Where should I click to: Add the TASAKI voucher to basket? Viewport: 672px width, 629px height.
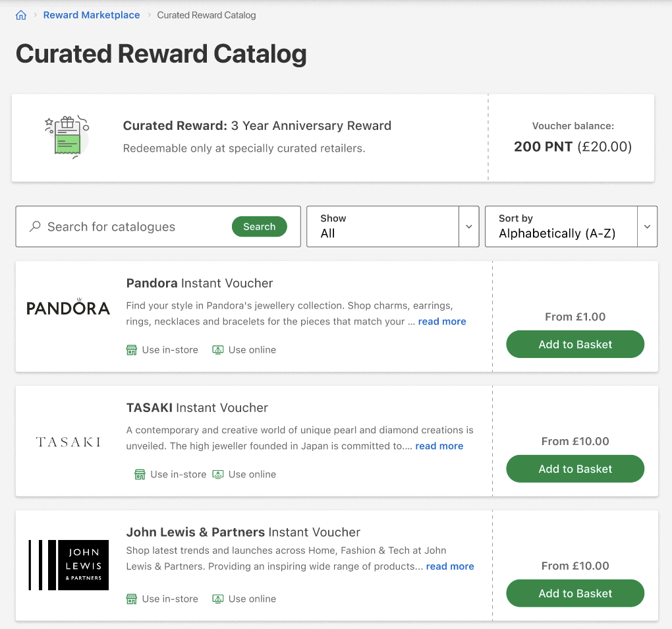click(x=574, y=468)
